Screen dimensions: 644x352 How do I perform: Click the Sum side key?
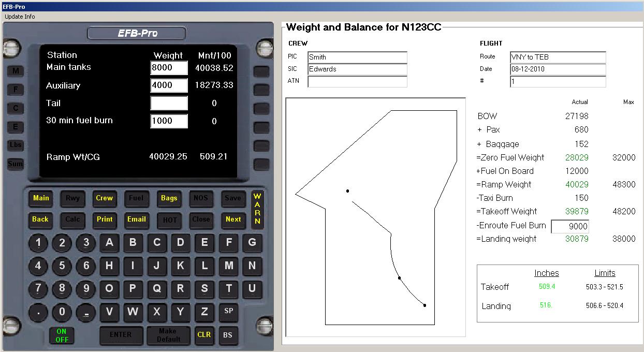pos(16,164)
